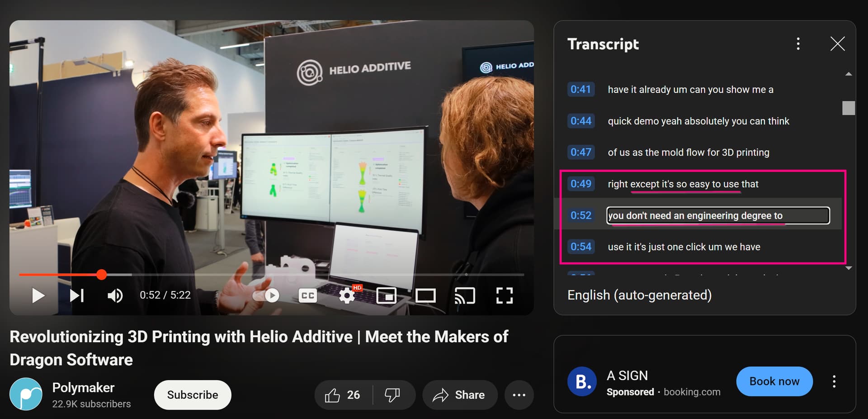Viewport: 868px width, 419px height.
Task: Open the sponsored ad options menu
Action: [x=834, y=381]
